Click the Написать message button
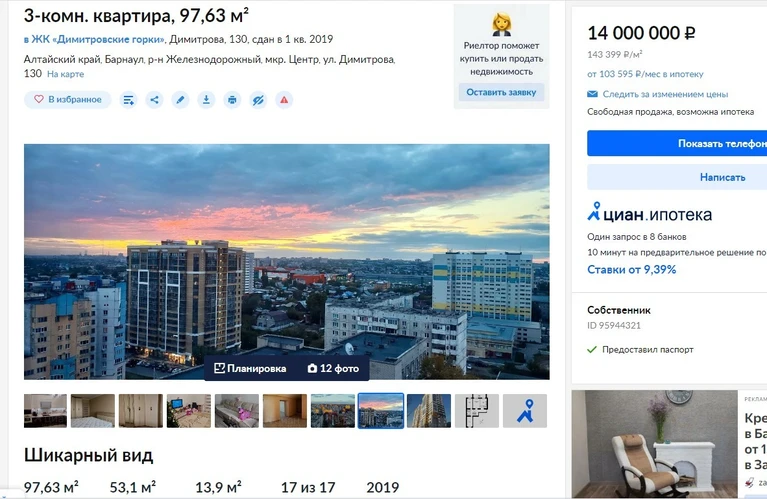 pyautogui.click(x=677, y=177)
